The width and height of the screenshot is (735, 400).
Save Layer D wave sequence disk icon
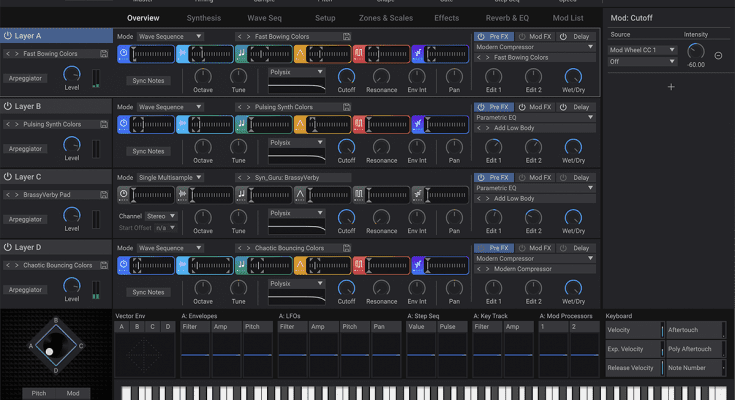[x=346, y=248]
